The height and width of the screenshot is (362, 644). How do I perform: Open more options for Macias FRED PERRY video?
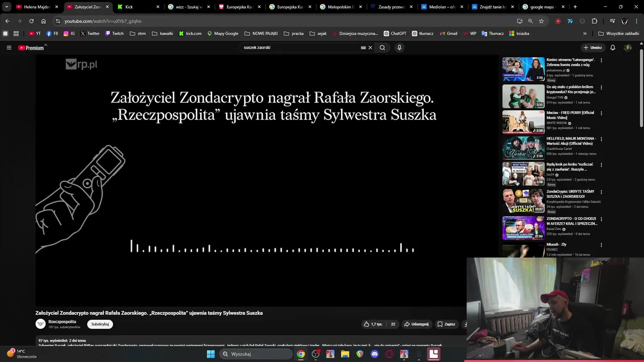(601, 113)
